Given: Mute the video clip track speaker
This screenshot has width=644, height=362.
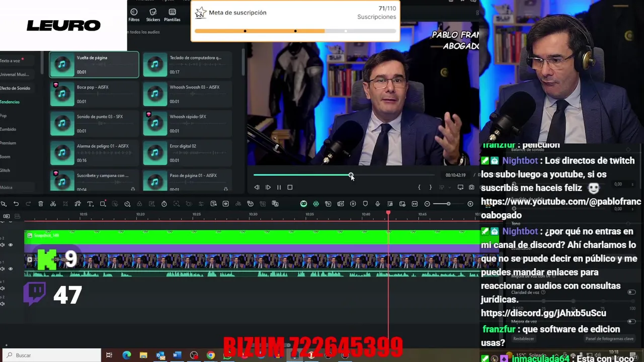Looking at the screenshot, I should tap(3, 268).
